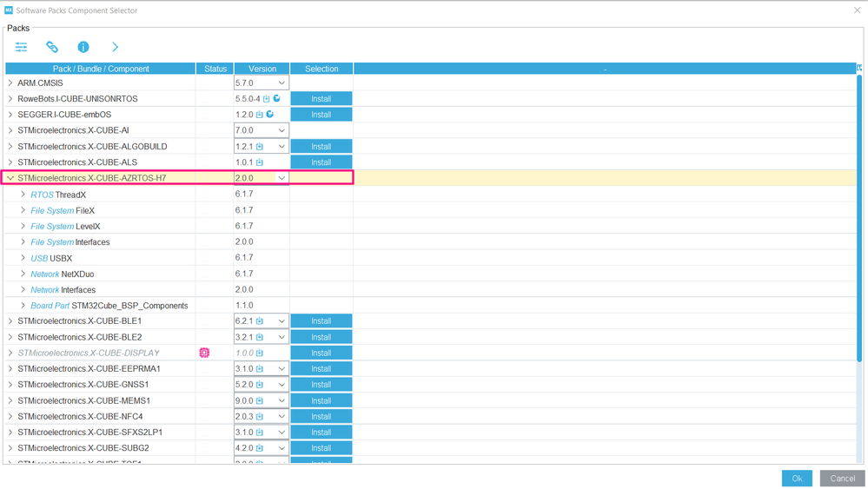Click the Version column header
Screen dimensions: 868x489
[x=262, y=69]
